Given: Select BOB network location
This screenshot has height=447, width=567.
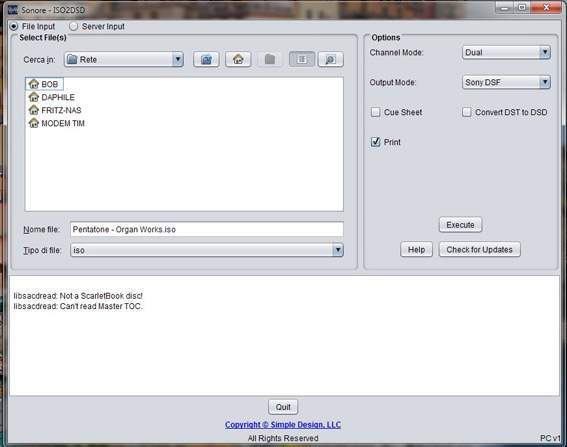Looking at the screenshot, I should point(44,84).
